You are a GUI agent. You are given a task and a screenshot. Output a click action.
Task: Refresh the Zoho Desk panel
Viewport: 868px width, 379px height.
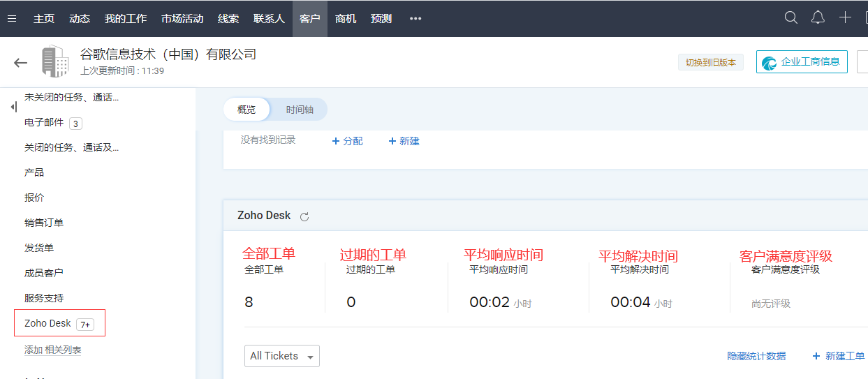(x=304, y=216)
